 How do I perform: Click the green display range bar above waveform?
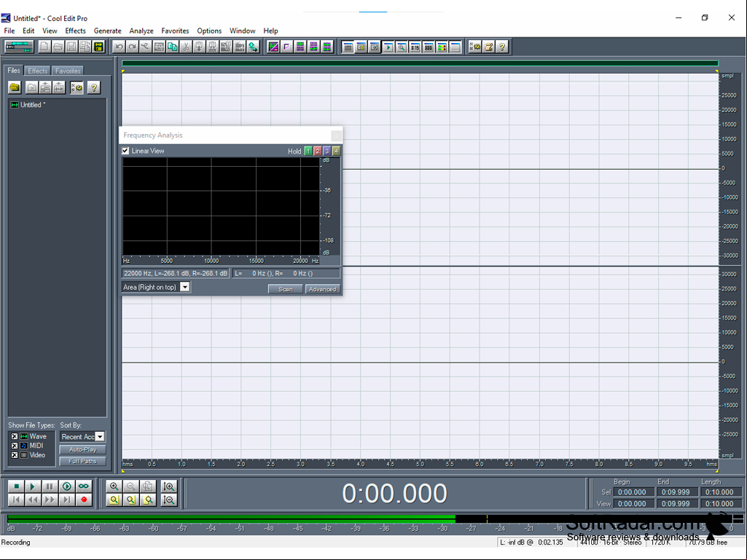tap(420, 63)
